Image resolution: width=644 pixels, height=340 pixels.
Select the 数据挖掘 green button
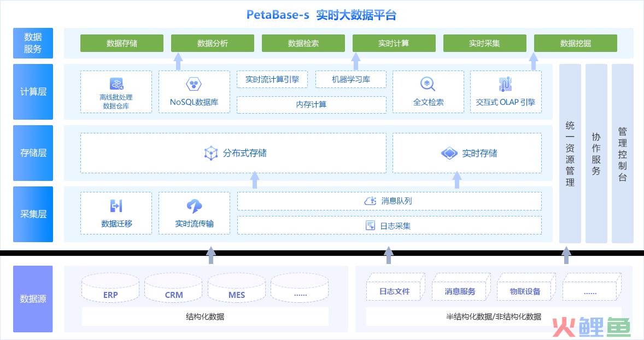(576, 43)
